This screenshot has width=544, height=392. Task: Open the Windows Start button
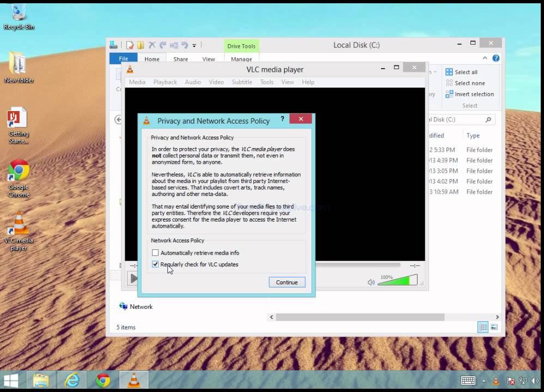point(10,381)
